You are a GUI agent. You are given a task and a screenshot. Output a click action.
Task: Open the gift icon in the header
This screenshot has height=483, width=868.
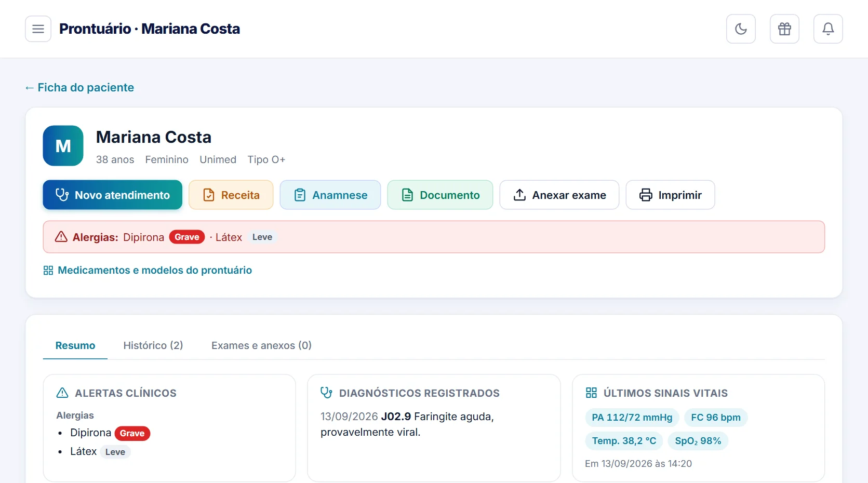click(784, 29)
